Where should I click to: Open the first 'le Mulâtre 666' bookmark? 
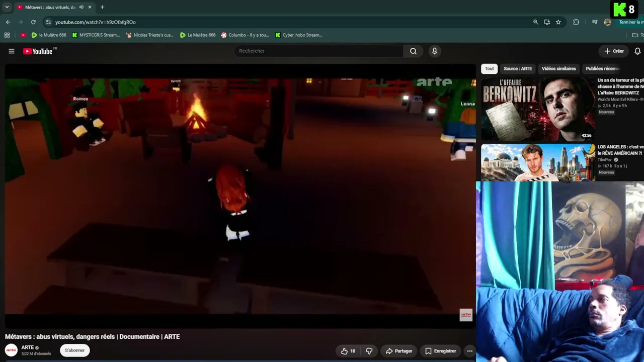click(x=49, y=35)
